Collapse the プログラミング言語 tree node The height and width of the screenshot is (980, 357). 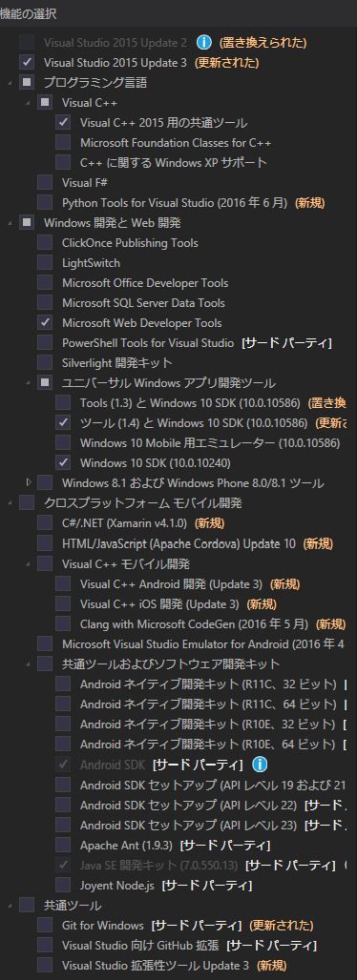coord(10,83)
